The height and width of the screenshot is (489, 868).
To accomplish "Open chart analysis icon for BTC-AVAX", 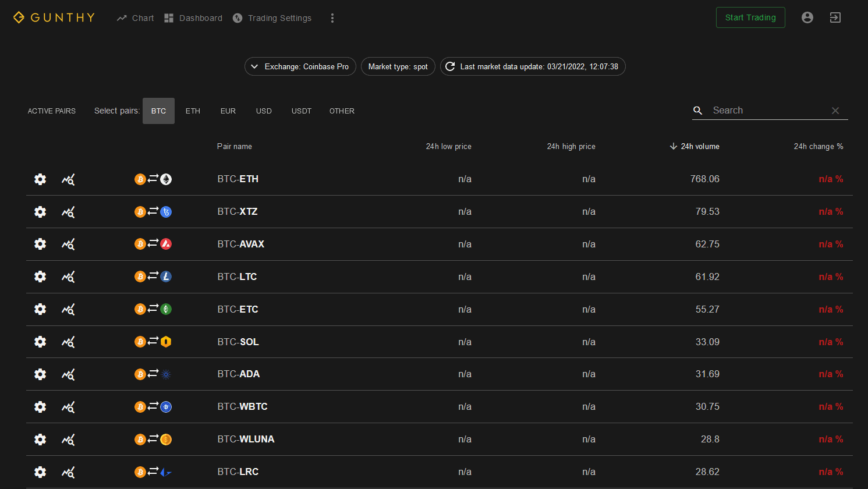I will tap(68, 245).
